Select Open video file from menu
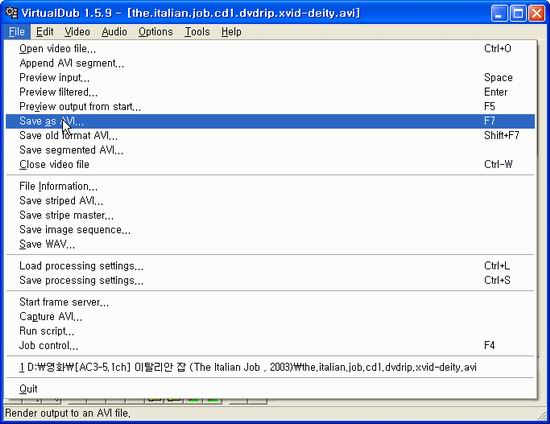550x424 pixels. point(270,49)
